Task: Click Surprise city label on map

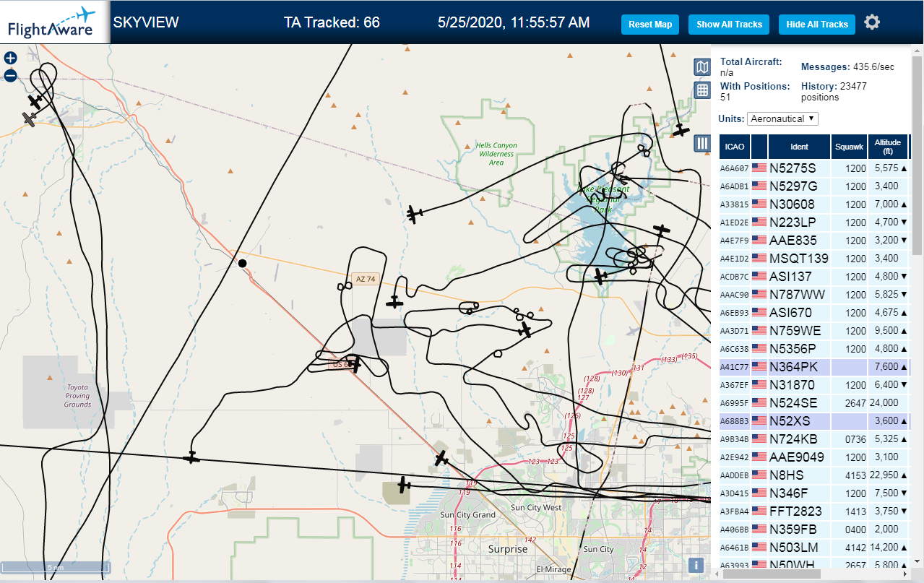Action: 508,549
